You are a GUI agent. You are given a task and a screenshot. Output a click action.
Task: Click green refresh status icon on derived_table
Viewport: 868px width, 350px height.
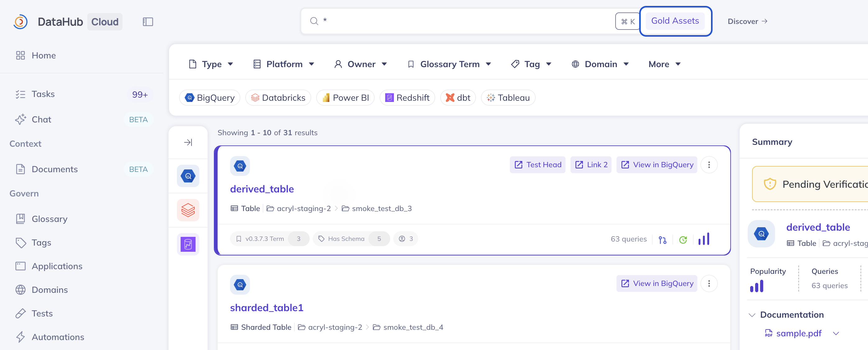tap(683, 240)
